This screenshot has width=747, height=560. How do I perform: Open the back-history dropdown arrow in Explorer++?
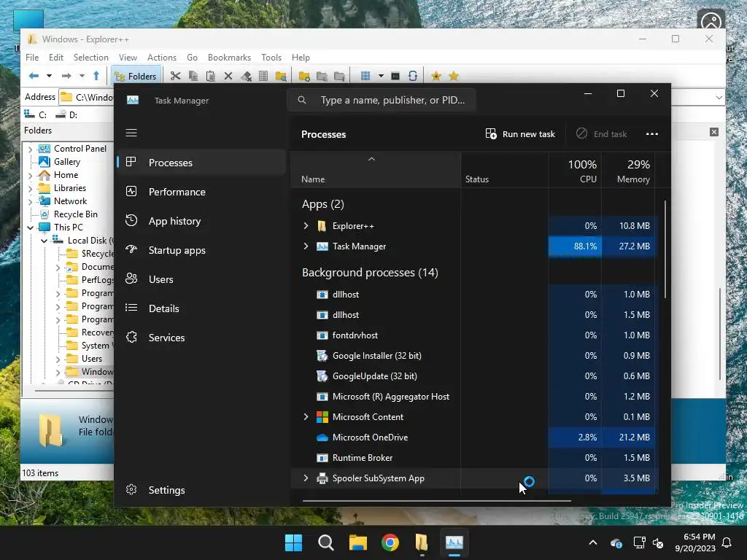point(49,76)
